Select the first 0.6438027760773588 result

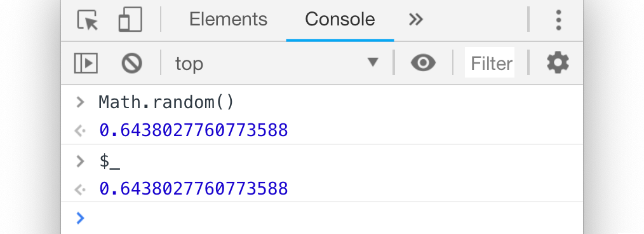click(x=194, y=130)
